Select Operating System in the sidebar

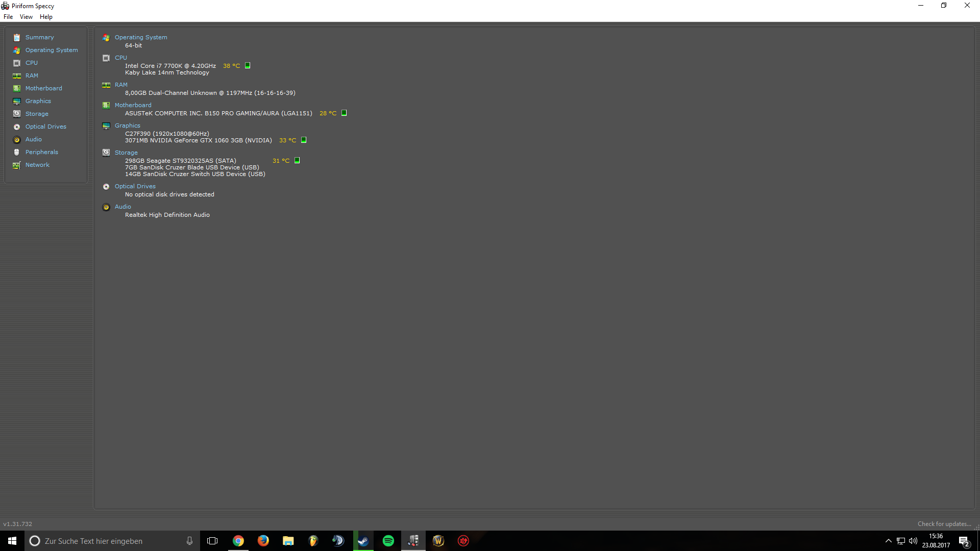(52, 50)
